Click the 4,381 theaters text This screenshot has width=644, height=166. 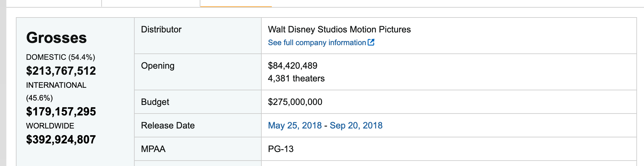[296, 79]
